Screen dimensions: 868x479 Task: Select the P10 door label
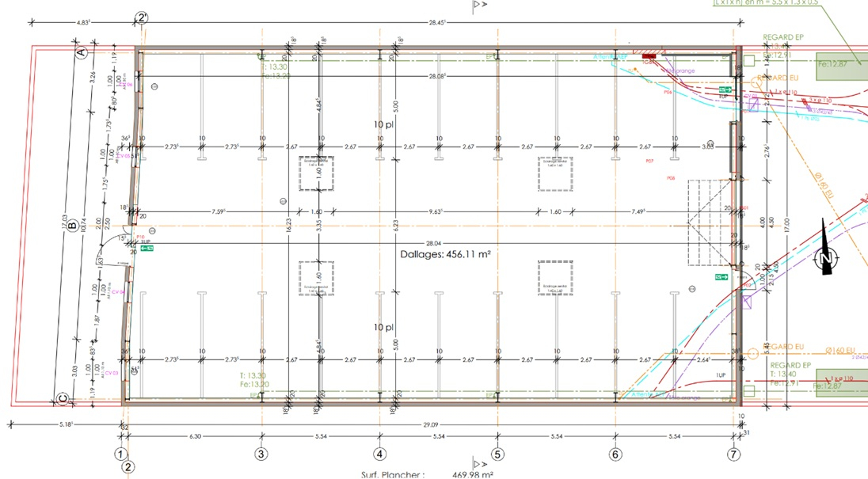140,237
